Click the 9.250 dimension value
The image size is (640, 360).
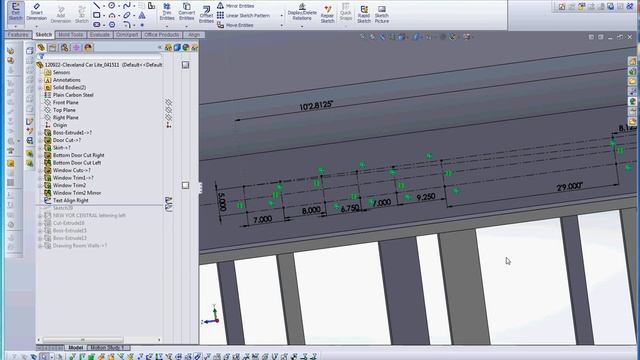coord(426,197)
